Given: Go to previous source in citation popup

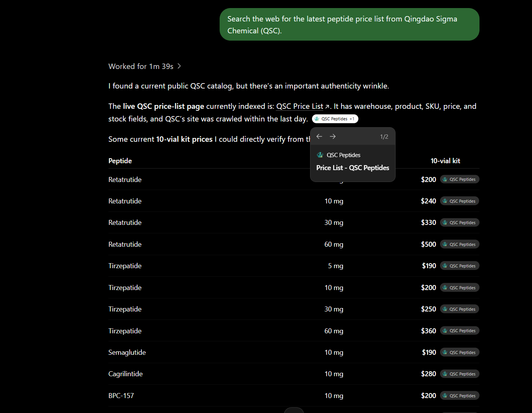Looking at the screenshot, I should click(319, 136).
